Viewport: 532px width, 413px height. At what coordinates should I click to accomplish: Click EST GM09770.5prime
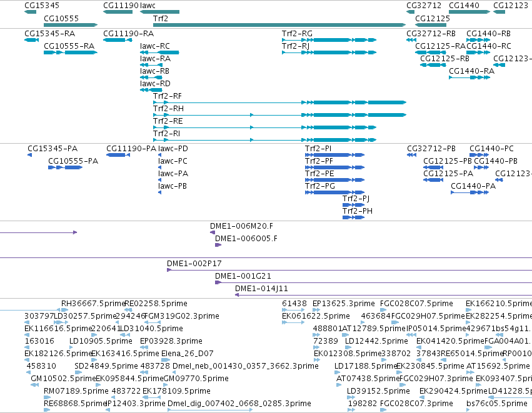click(x=166, y=385)
